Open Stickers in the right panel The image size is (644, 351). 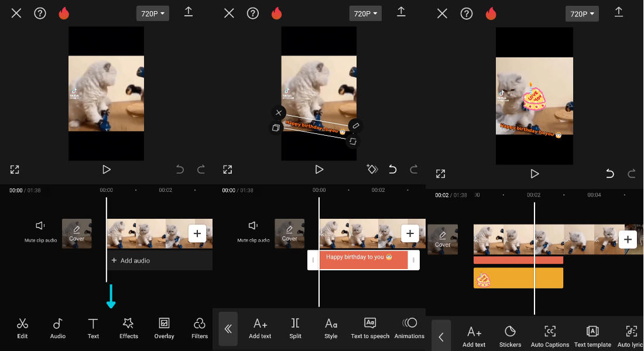510,337
